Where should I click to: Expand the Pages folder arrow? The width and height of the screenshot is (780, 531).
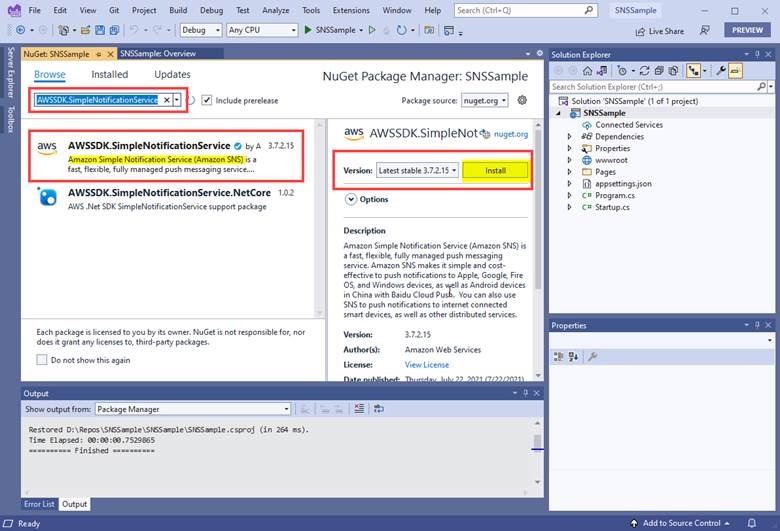click(569, 172)
